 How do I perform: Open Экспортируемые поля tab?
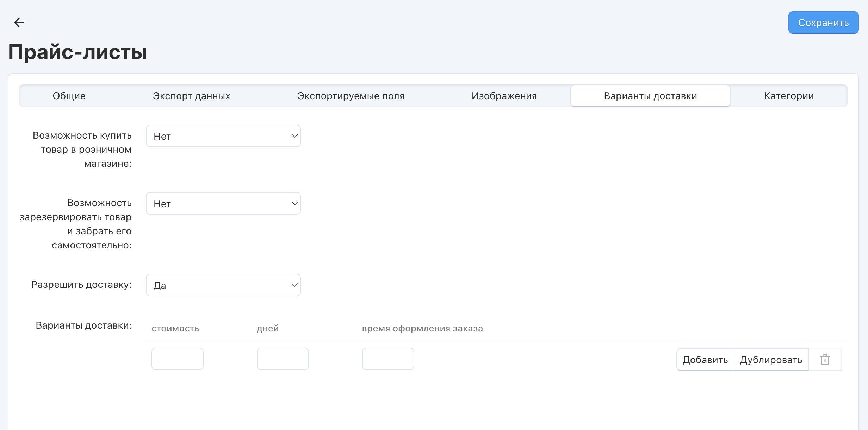pos(351,96)
